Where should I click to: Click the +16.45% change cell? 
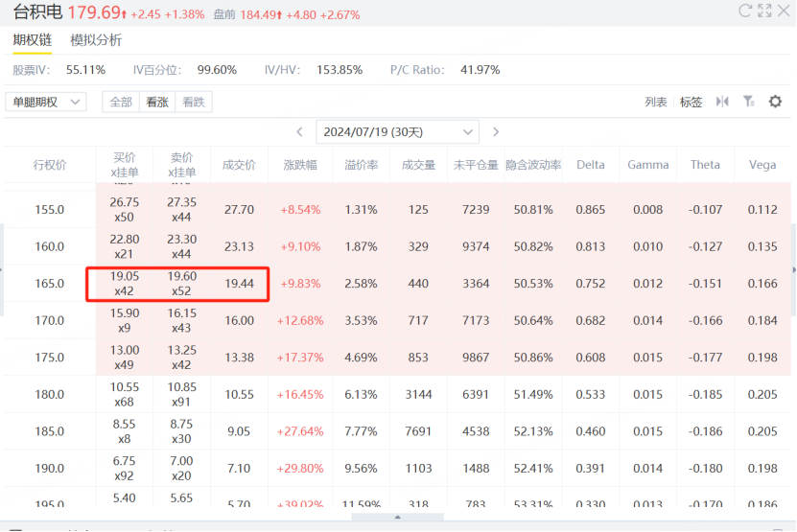(300, 395)
